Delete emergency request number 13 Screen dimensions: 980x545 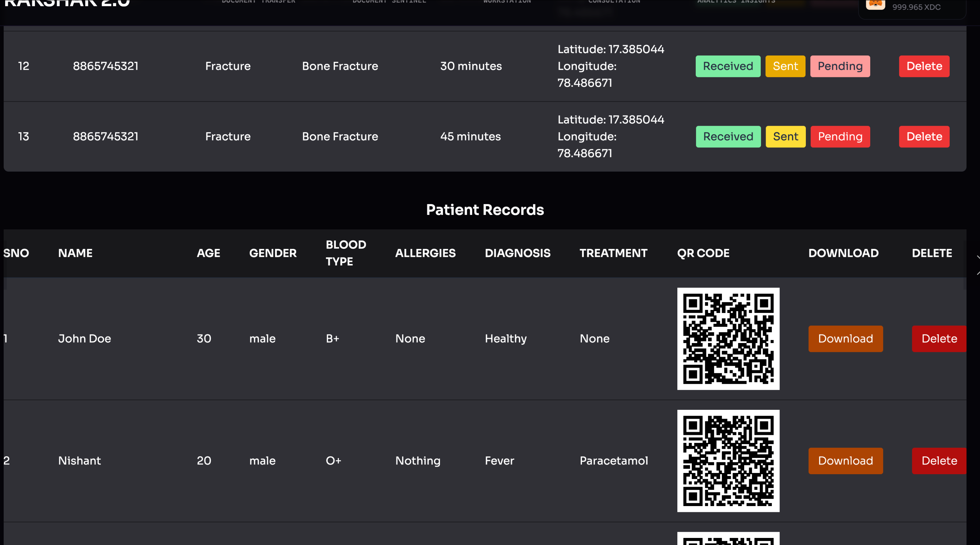[924, 136]
